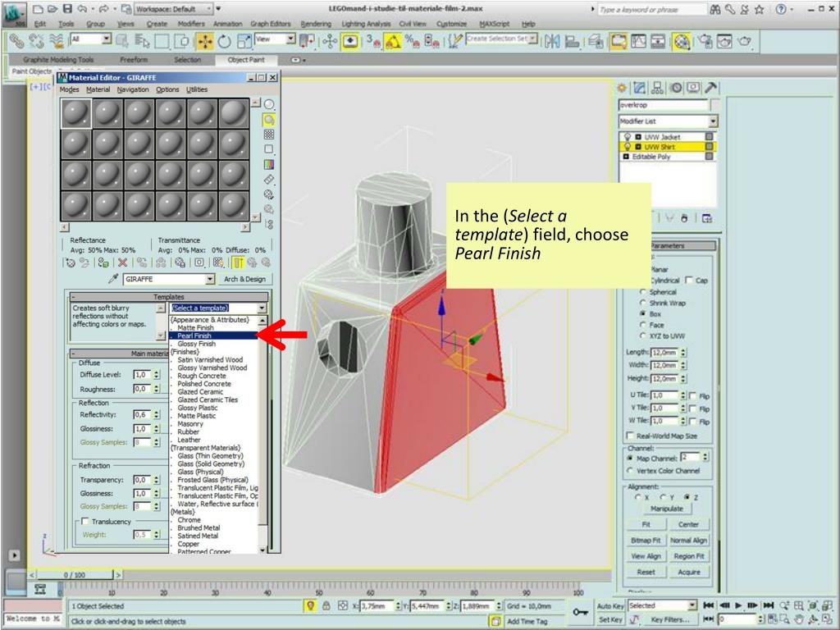Open the Rendering menu
840x630 pixels.
pyautogui.click(x=316, y=24)
